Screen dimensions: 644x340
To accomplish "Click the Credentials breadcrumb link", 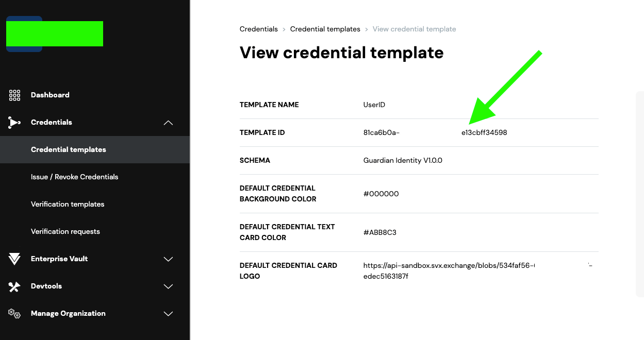I will point(259,29).
